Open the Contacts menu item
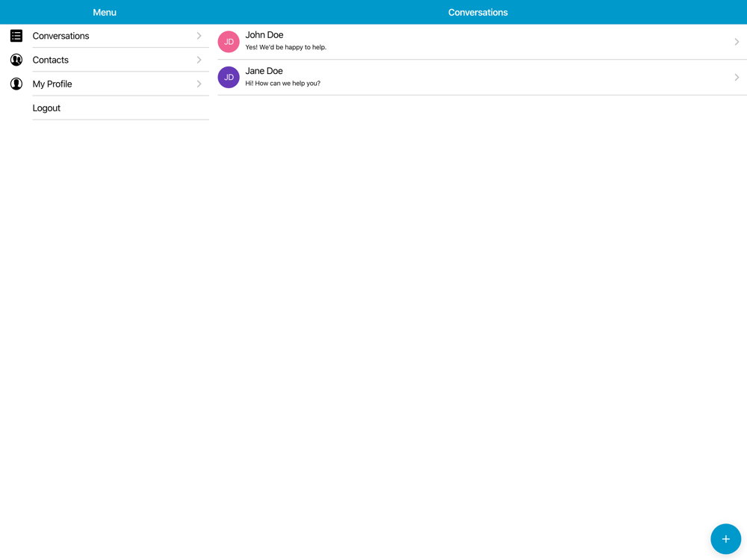The image size is (747, 560). [x=105, y=60]
